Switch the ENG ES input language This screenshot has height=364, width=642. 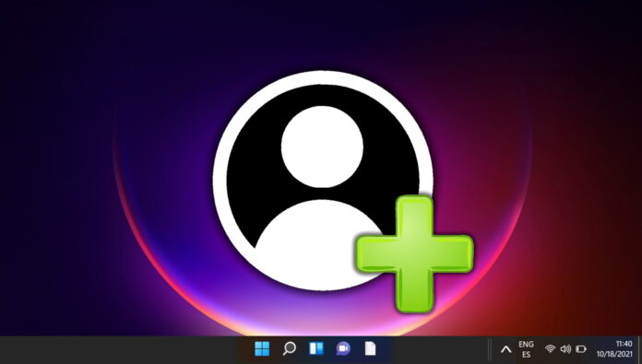[x=526, y=349]
